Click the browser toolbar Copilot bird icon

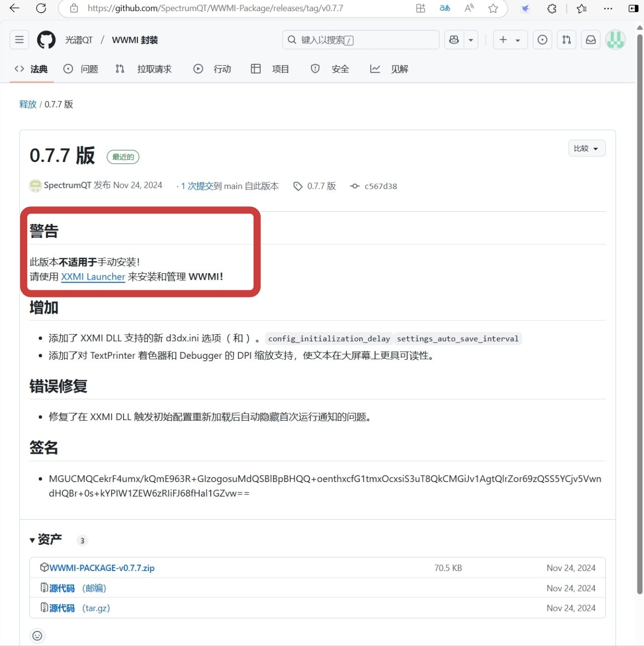pos(525,8)
